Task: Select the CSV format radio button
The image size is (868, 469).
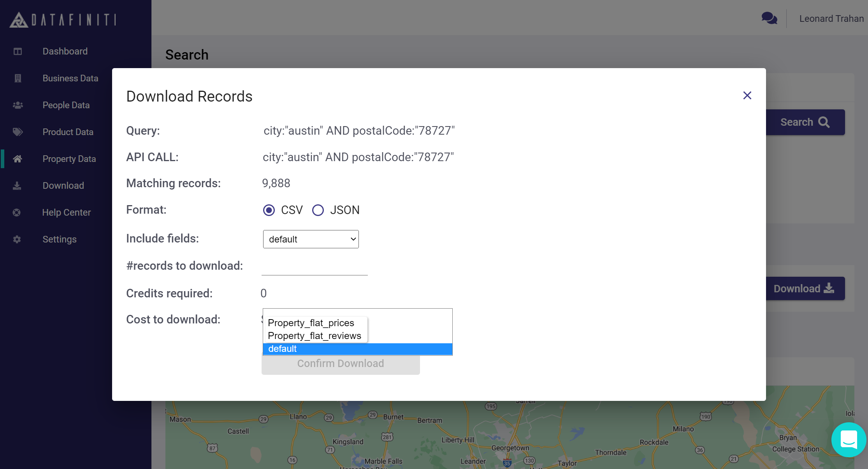Action: 269,210
